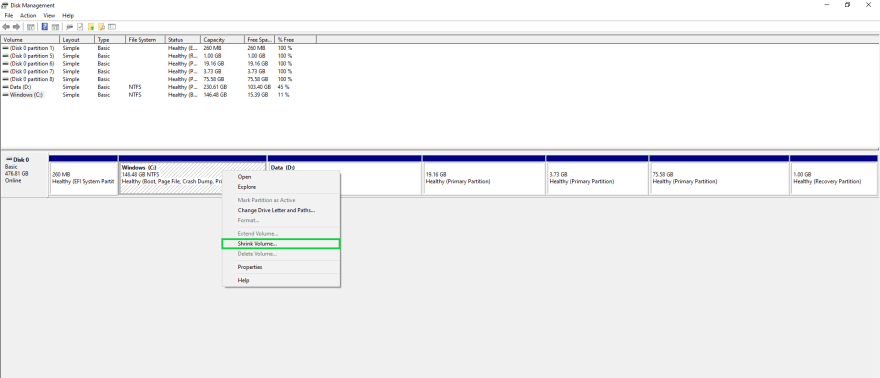Open the blue question-mark Help icon
Image resolution: width=880 pixels, height=378 pixels.
(x=45, y=26)
